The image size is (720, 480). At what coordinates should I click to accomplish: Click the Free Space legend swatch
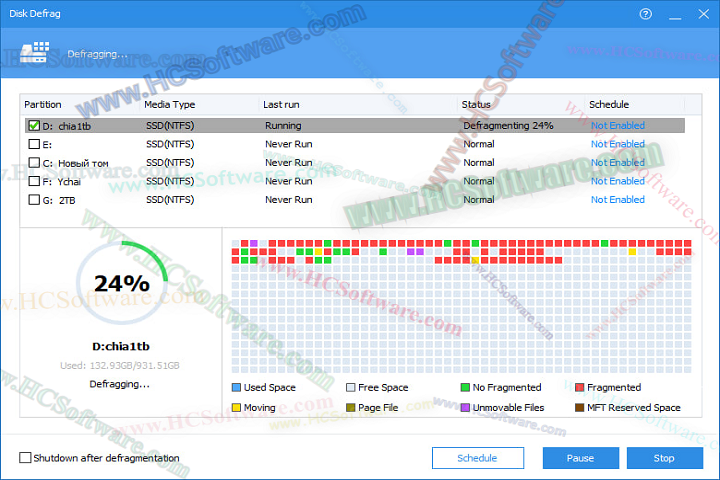pos(350,387)
